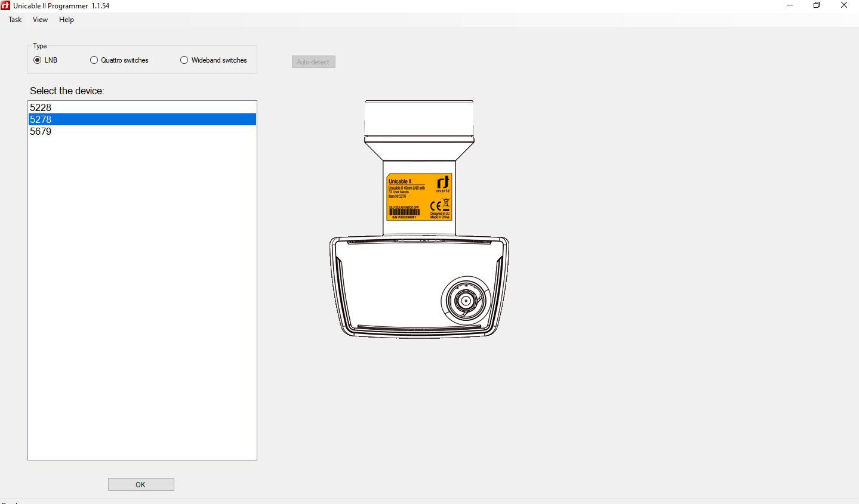Select device 5679 from the list
Screen dimensions: 859x504
pos(41,132)
